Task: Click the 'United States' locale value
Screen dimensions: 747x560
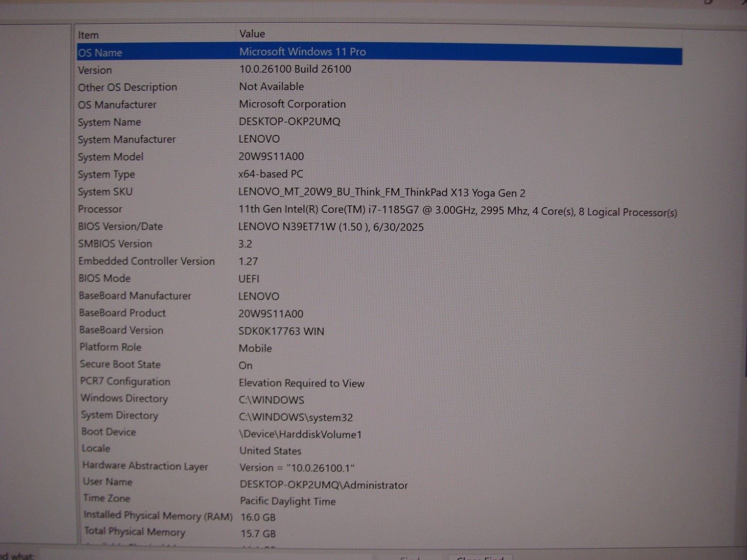Action: 270,451
